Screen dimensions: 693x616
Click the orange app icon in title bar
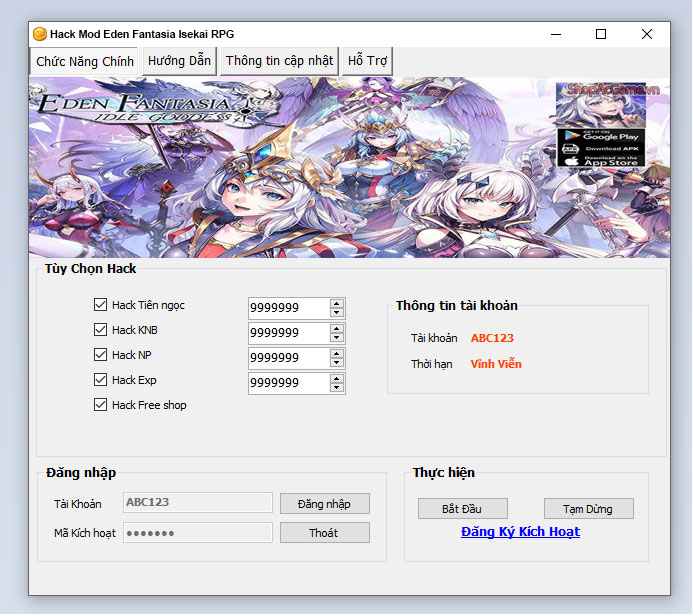(x=40, y=34)
